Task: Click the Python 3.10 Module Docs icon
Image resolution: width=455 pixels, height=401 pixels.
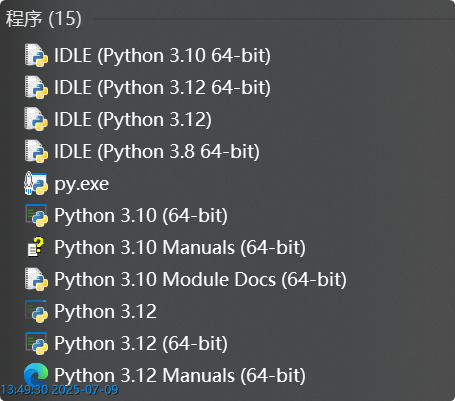Action: 36,279
